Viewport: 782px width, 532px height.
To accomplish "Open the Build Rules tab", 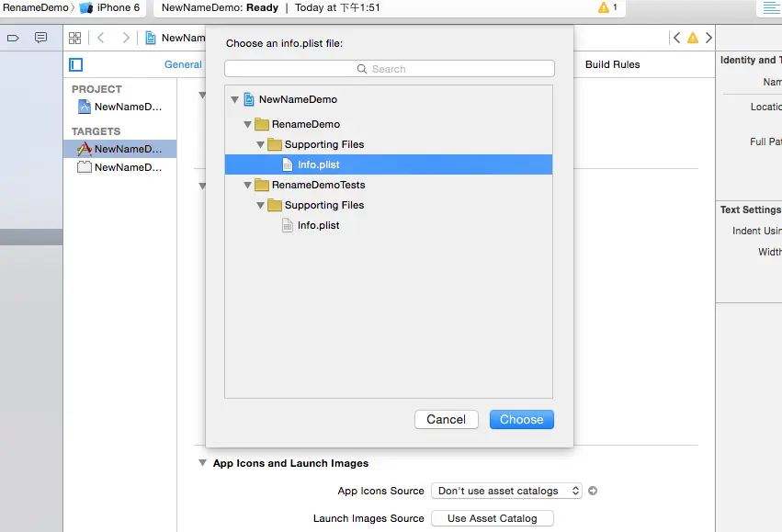I will click(612, 64).
